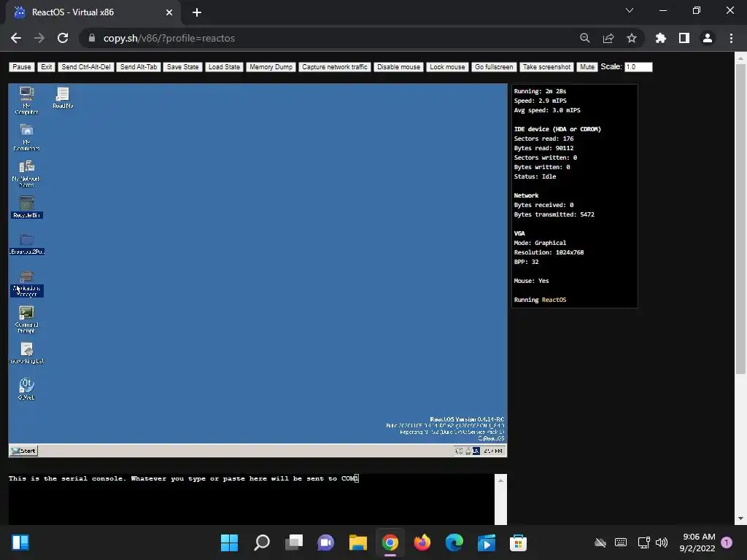Open the Breakout2Pol folder icon
Screen dimensions: 747x560
27,244
